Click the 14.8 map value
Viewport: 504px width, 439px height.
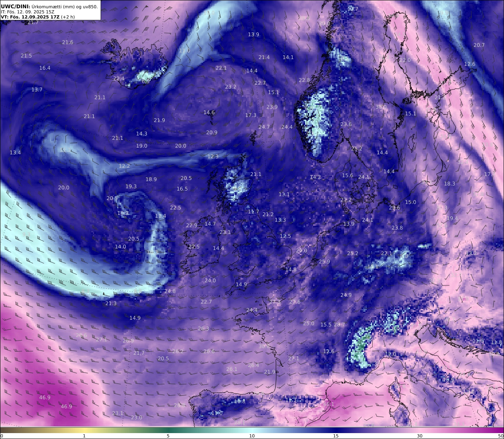[291, 270]
